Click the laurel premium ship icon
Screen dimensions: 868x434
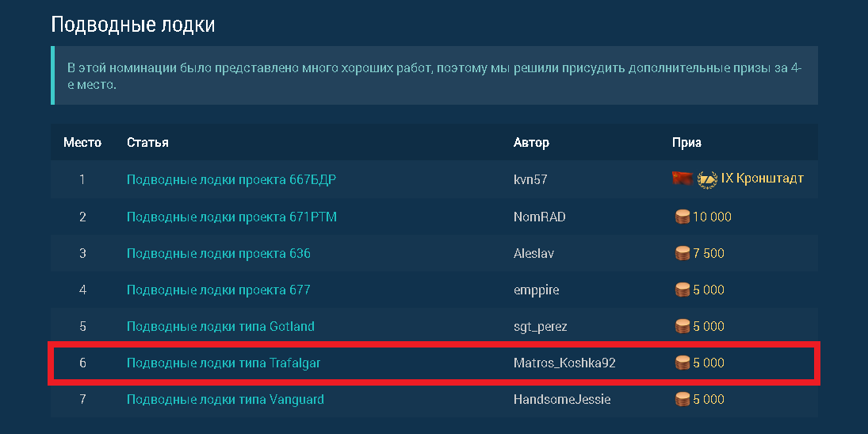[707, 179]
